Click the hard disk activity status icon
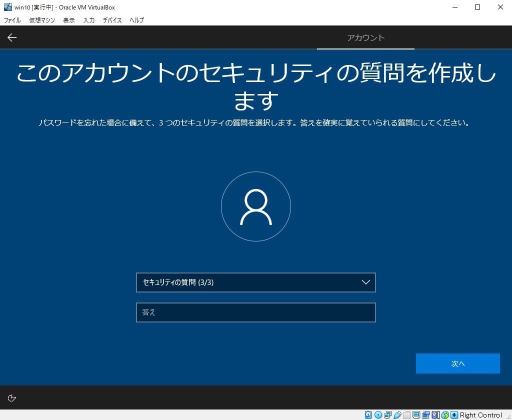 [x=367, y=414]
